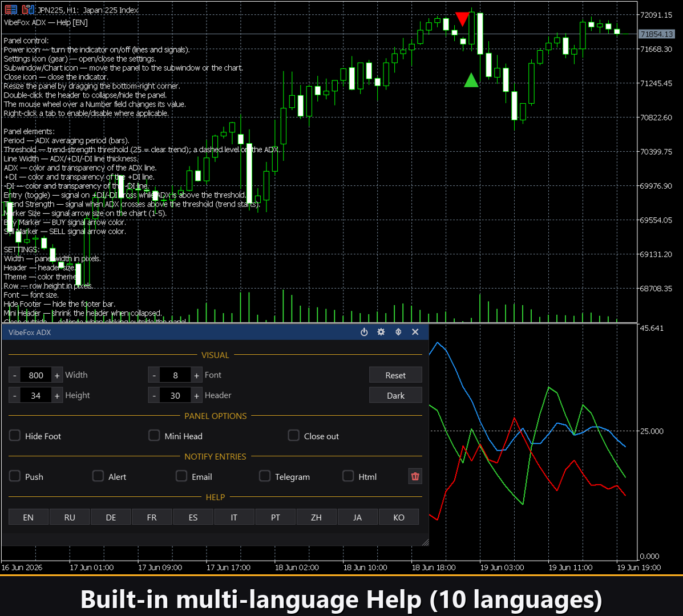Image resolution: width=683 pixels, height=616 pixels.
Task: Click the red sell signal arrow
Action: 462,18
